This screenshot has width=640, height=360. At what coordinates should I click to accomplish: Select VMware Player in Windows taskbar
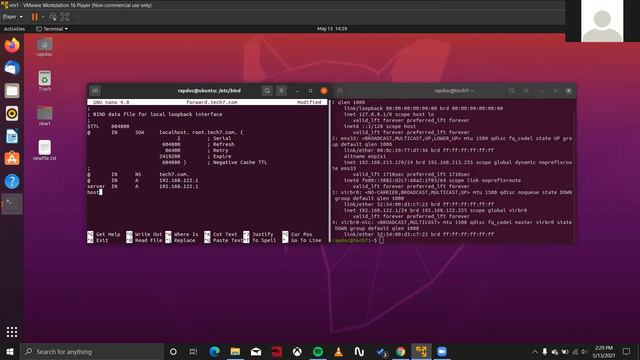(421, 351)
